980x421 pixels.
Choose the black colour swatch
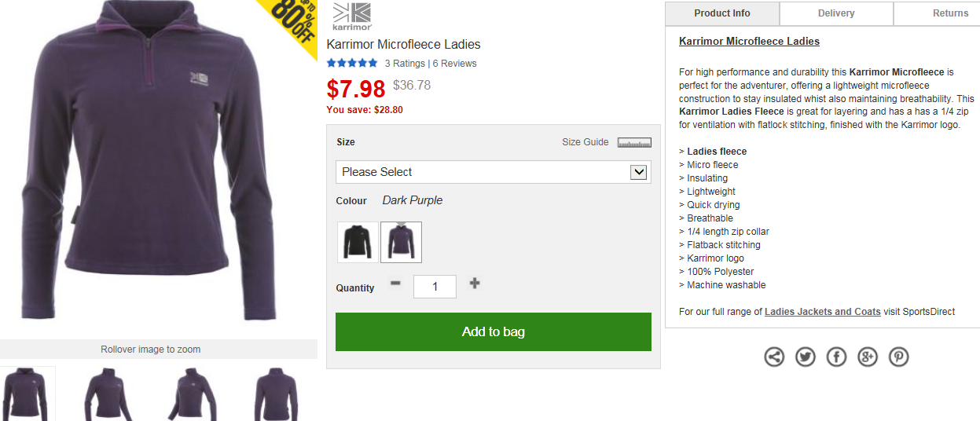[358, 242]
